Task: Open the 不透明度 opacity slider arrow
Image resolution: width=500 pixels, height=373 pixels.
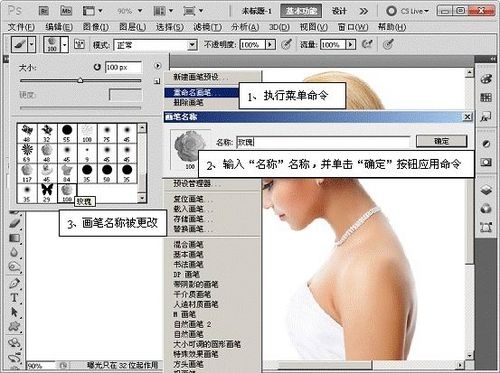Action: point(270,44)
